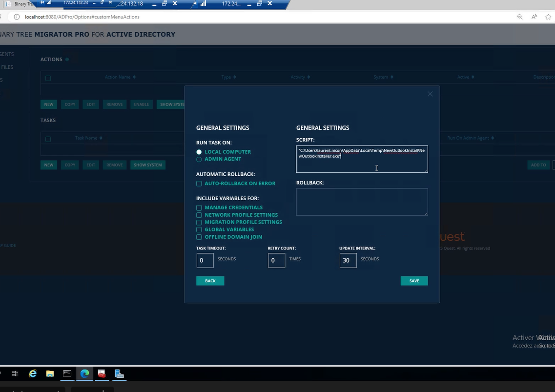
Task: Click the Update Interval seconds field
Action: (348, 260)
